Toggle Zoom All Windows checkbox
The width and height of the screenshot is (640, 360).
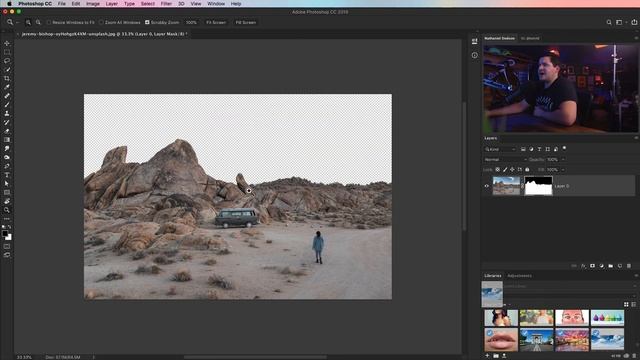coord(101,22)
